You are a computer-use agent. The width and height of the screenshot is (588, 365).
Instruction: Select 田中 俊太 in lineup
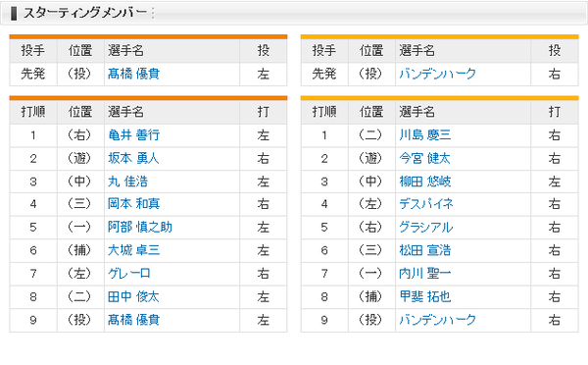point(133,297)
